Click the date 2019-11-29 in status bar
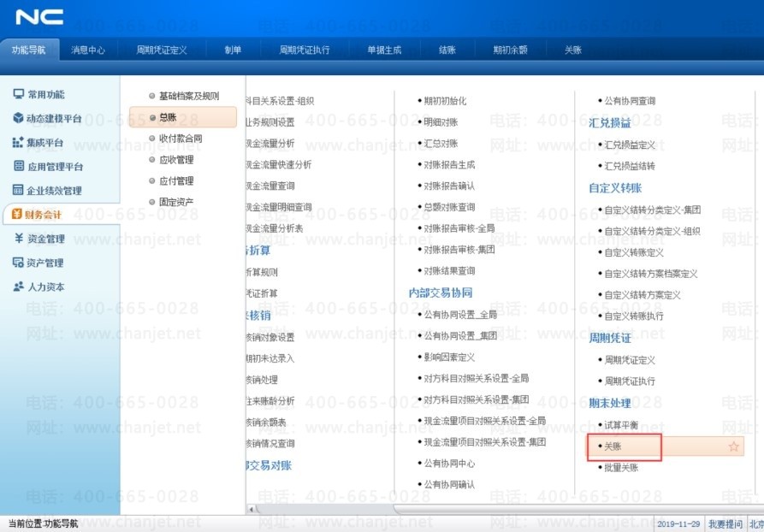 (678, 524)
